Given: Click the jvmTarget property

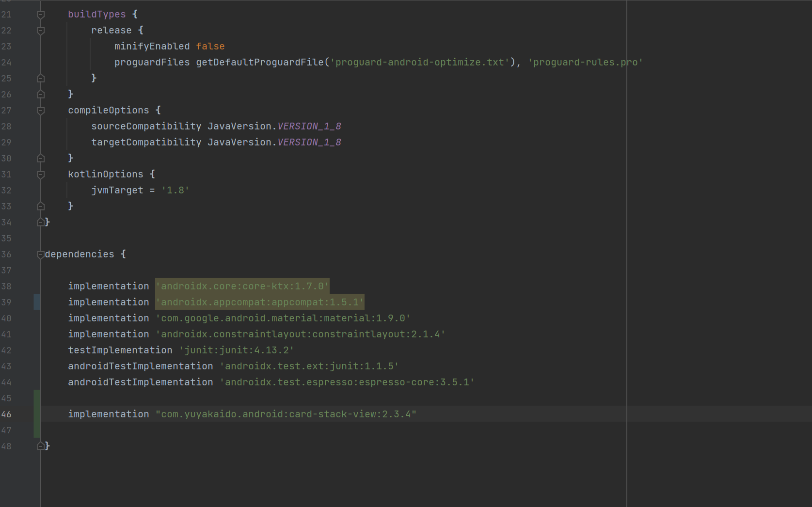Looking at the screenshot, I should (117, 190).
